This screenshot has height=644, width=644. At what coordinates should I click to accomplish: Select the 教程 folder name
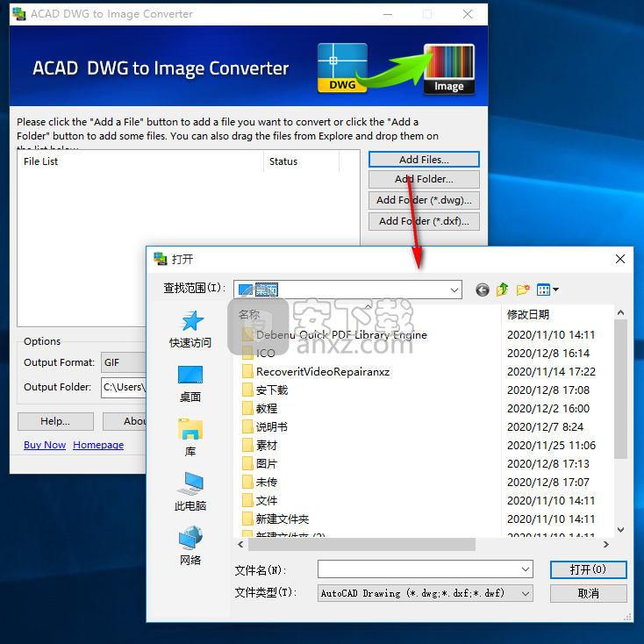(267, 408)
